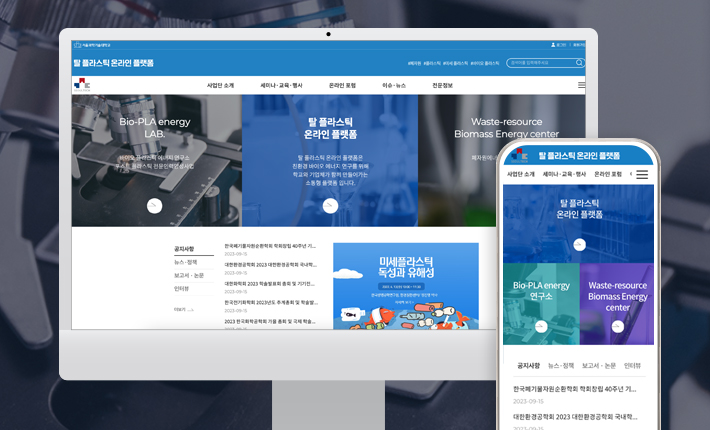Click the Waste-resource Biomass Energy center heading on the phone
The width and height of the screenshot is (710, 430).
pyautogui.click(x=618, y=296)
